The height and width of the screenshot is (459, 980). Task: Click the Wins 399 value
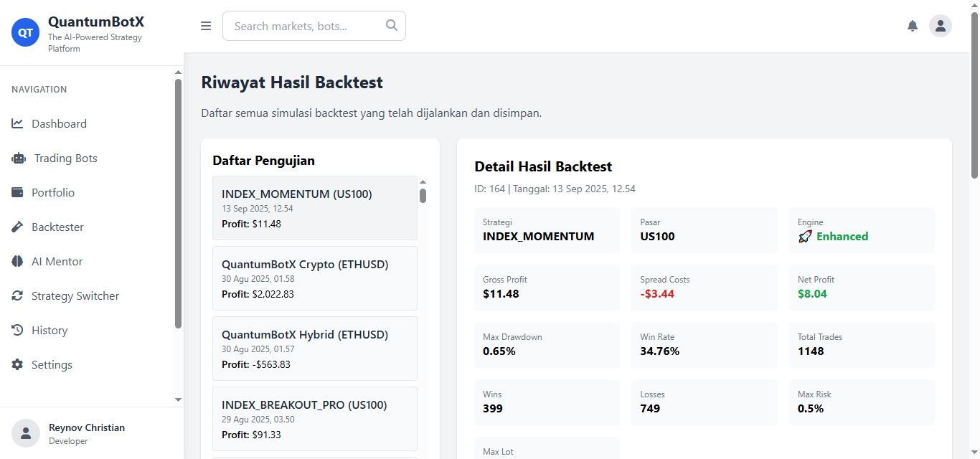tap(493, 409)
